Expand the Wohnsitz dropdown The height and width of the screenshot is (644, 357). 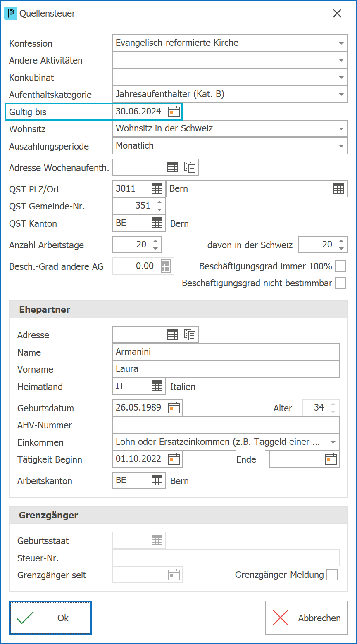[341, 129]
